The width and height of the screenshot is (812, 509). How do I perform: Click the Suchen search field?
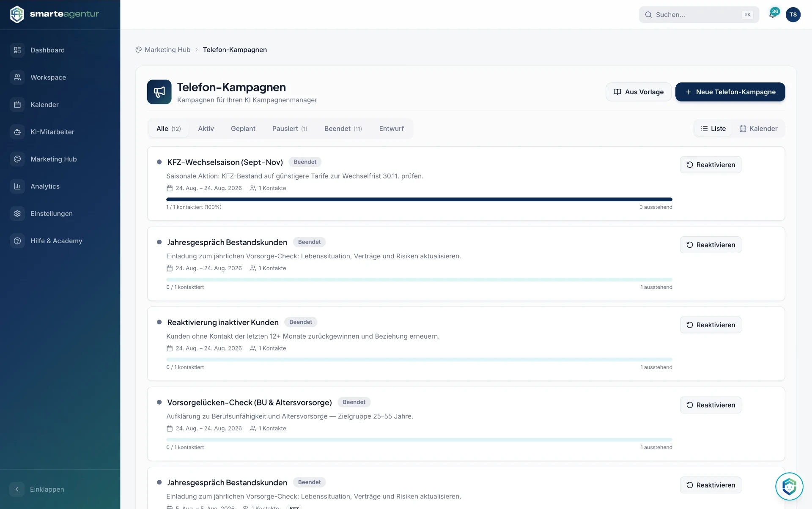(699, 14)
